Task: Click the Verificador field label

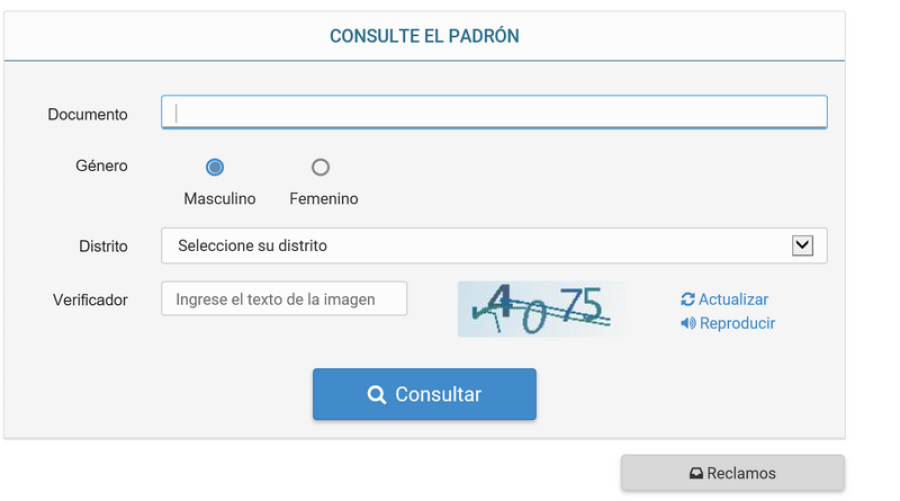Action: pyautogui.click(x=90, y=300)
